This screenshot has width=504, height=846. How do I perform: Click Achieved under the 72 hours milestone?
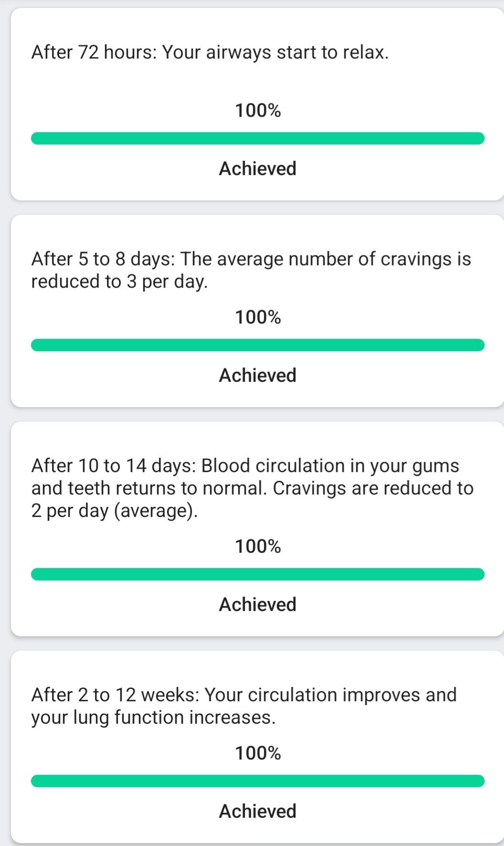[258, 169]
